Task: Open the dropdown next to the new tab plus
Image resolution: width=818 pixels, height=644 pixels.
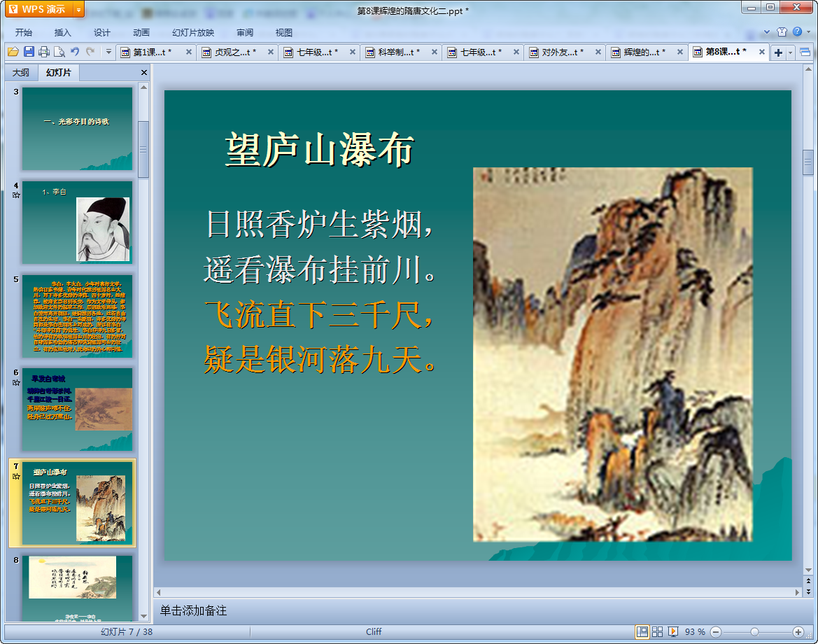Action: (790, 52)
